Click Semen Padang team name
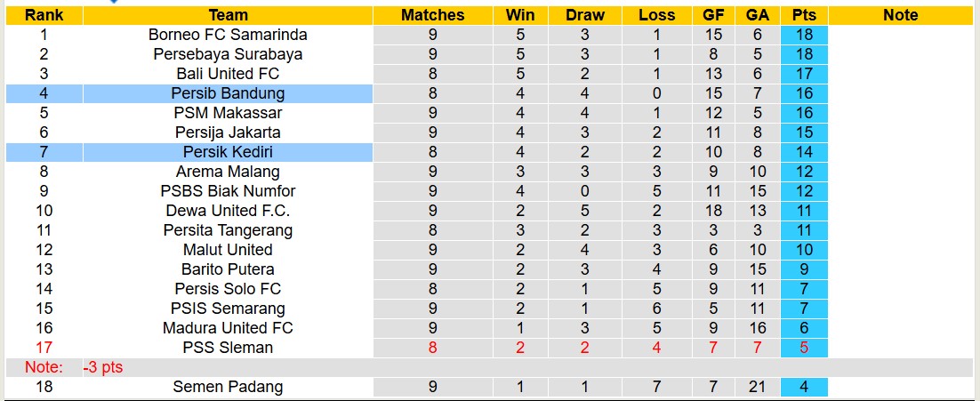 pyautogui.click(x=228, y=387)
